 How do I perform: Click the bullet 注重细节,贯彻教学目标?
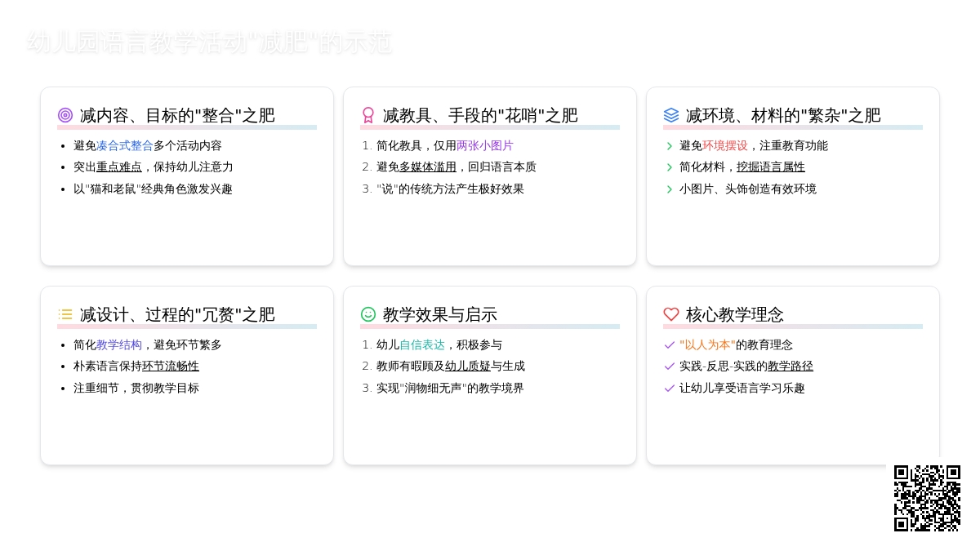point(136,389)
